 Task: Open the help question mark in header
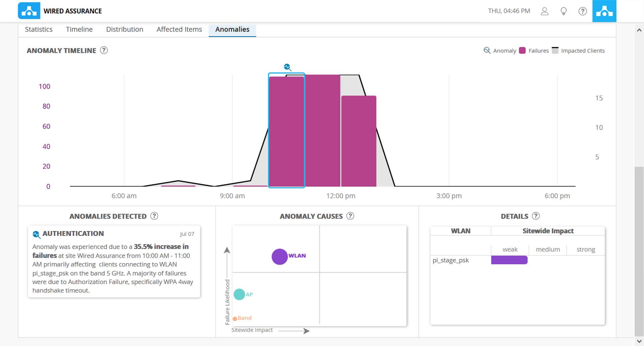click(583, 11)
